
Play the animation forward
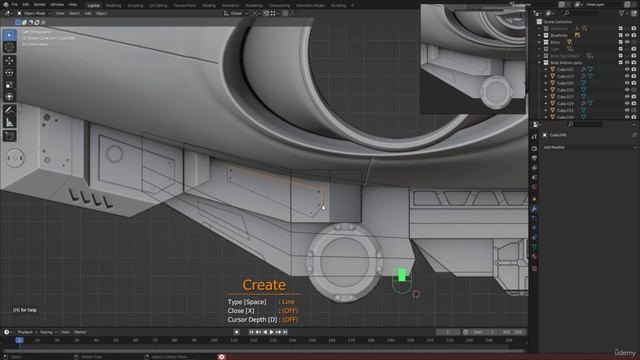(271, 332)
